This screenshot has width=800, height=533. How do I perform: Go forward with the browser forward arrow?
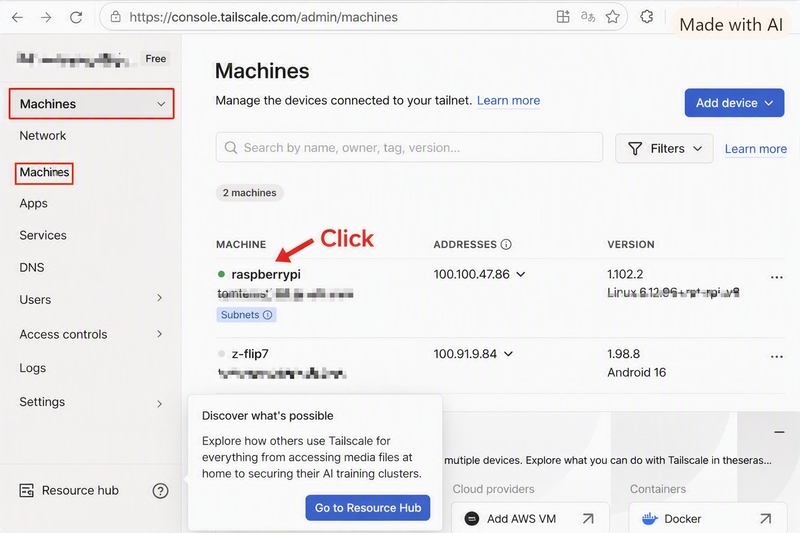coord(46,17)
